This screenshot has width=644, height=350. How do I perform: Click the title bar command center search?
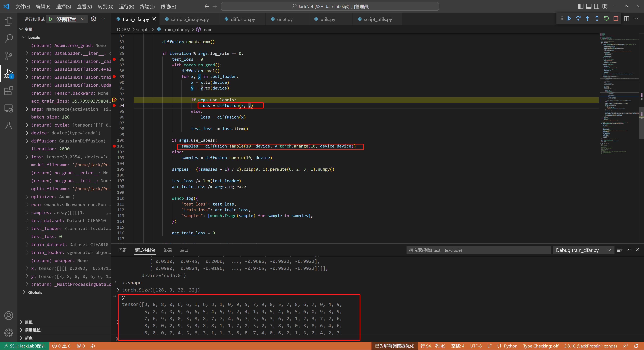[x=330, y=7]
